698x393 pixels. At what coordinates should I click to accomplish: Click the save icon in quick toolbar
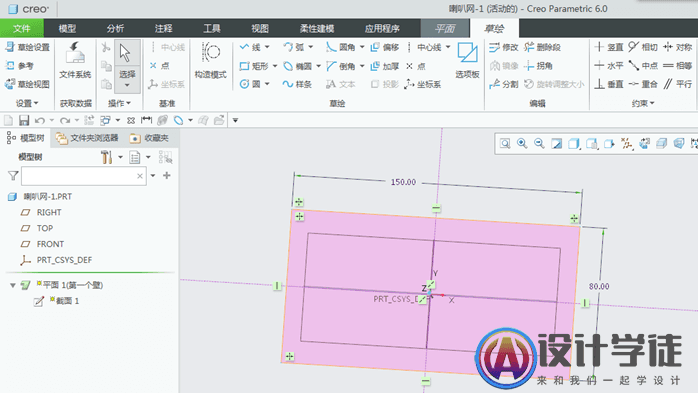click(24, 120)
